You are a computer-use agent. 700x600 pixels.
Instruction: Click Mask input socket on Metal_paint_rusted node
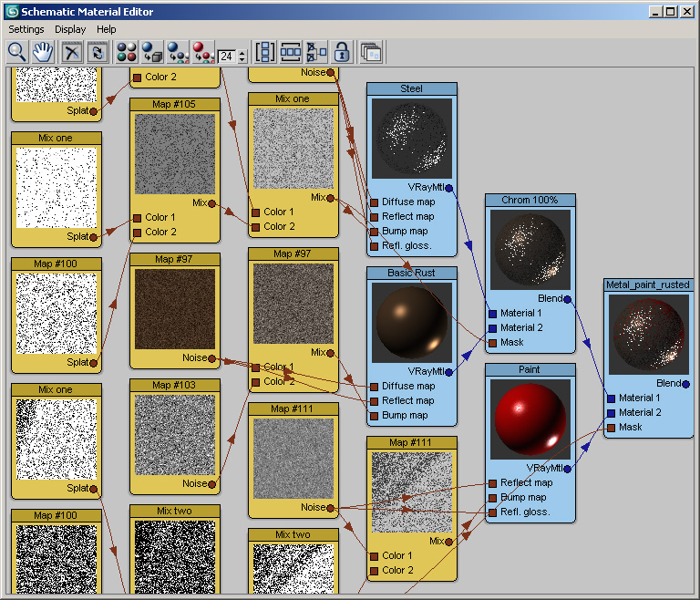[x=611, y=427]
